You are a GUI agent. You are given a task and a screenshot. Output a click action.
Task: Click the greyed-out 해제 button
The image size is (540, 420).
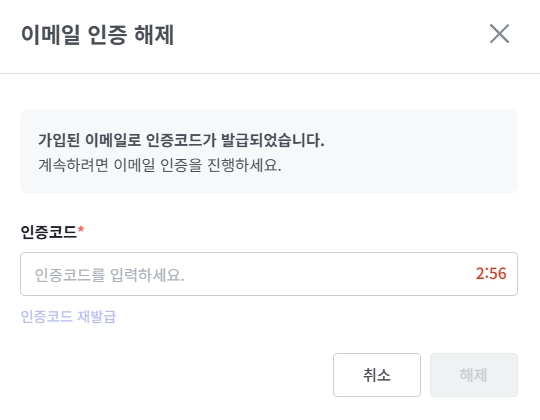(474, 375)
